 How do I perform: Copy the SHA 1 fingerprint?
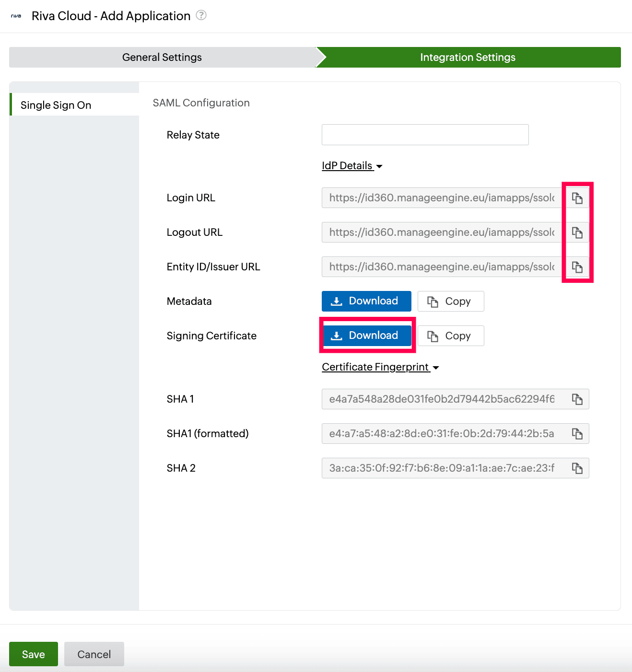[577, 399]
